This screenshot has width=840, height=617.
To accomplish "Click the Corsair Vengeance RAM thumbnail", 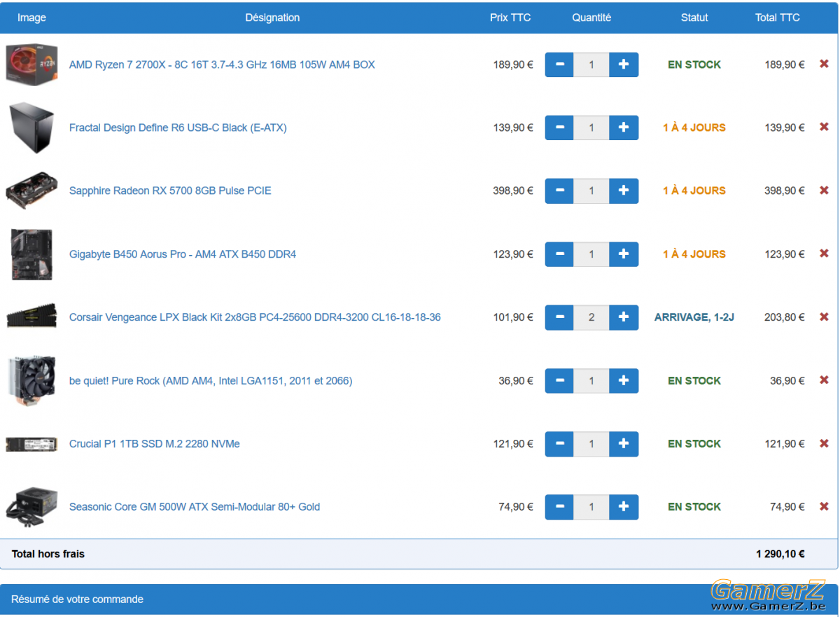I will click(x=32, y=316).
